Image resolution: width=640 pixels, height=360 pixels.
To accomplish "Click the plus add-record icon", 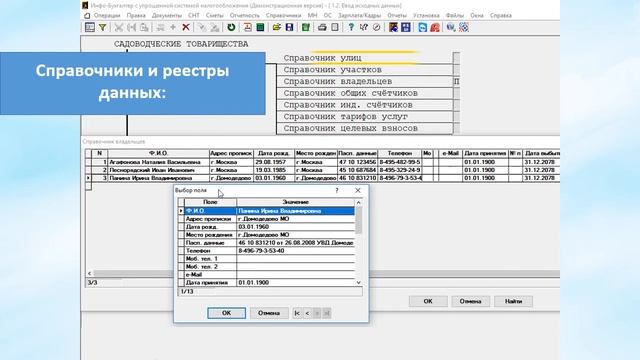I will [x=173, y=27].
